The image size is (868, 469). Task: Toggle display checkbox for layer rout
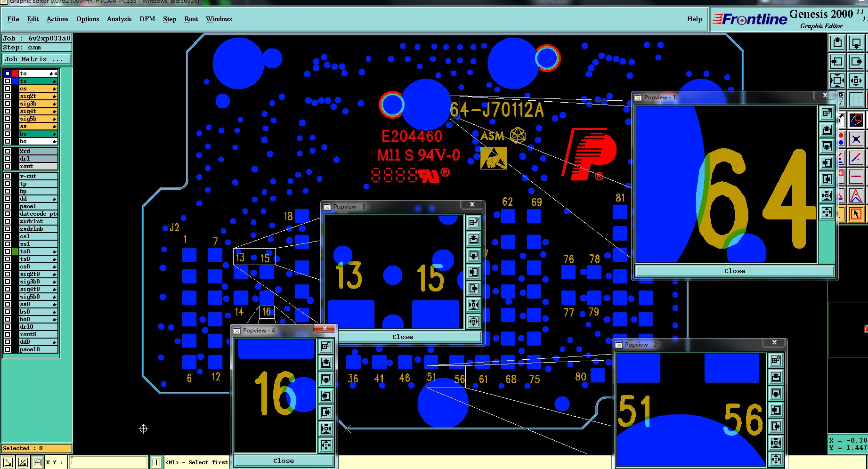tap(8, 166)
